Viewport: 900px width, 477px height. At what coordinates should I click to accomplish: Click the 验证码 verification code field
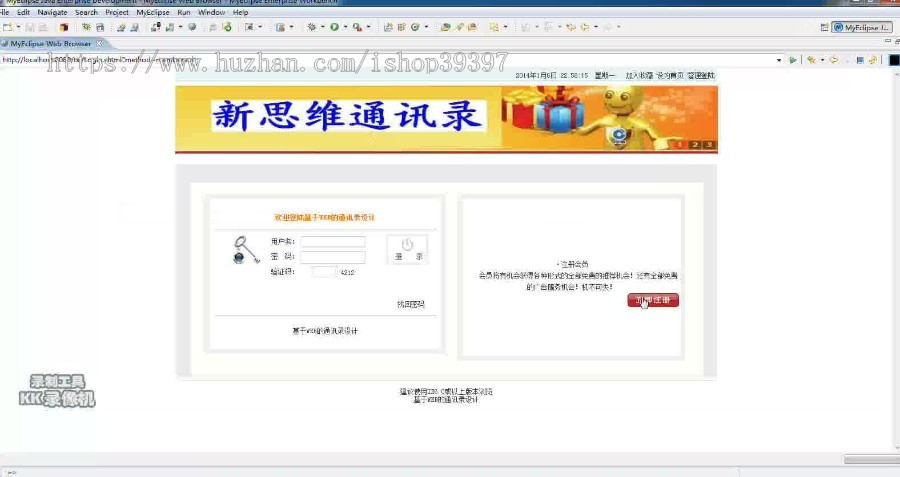click(324, 272)
